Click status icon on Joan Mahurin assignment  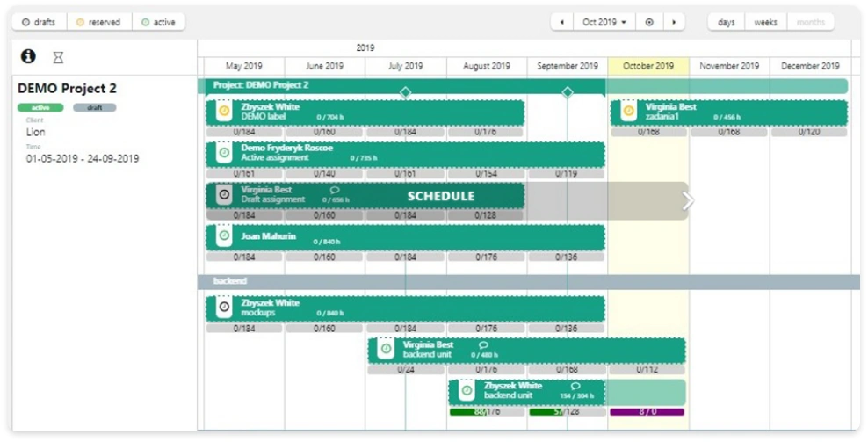(x=224, y=236)
